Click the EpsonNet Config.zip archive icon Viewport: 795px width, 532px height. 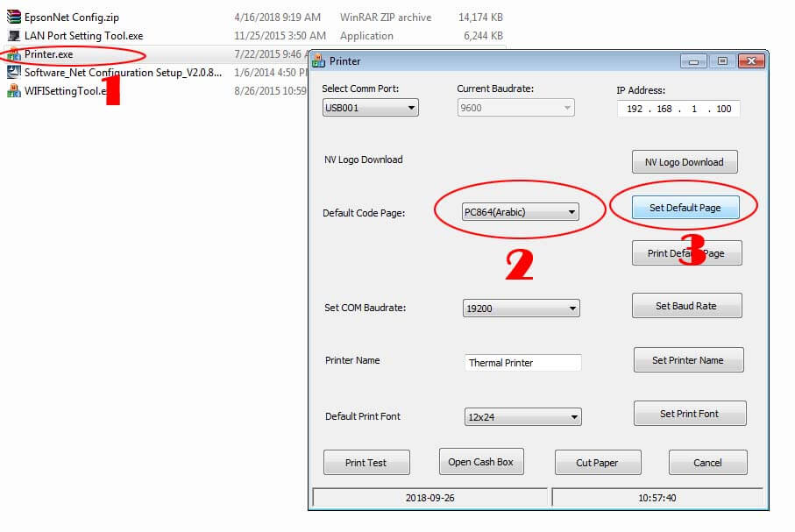pos(13,18)
